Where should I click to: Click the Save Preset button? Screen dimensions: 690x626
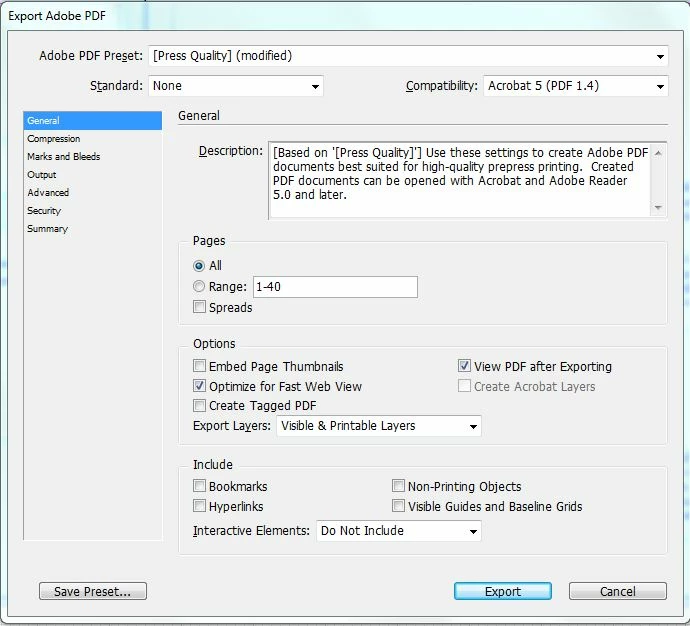pos(93,591)
